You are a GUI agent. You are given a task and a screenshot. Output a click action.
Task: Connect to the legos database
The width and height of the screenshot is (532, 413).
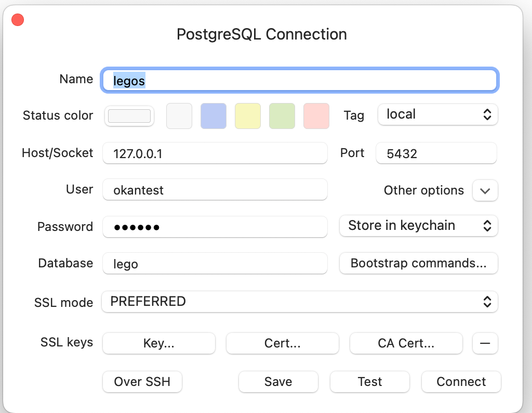coord(461,382)
